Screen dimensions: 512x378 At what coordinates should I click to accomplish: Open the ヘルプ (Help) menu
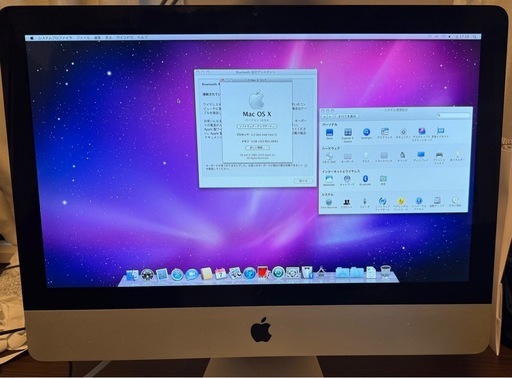coord(142,38)
